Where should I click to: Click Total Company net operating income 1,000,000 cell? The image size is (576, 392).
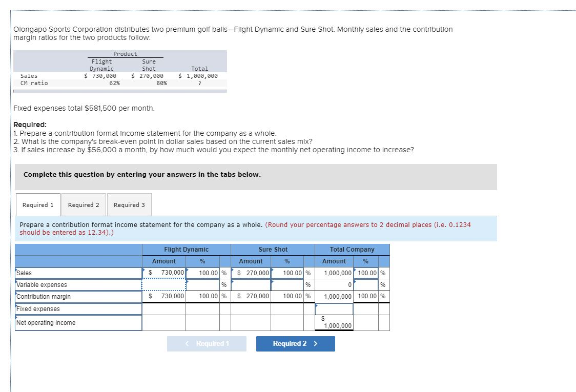point(334,322)
